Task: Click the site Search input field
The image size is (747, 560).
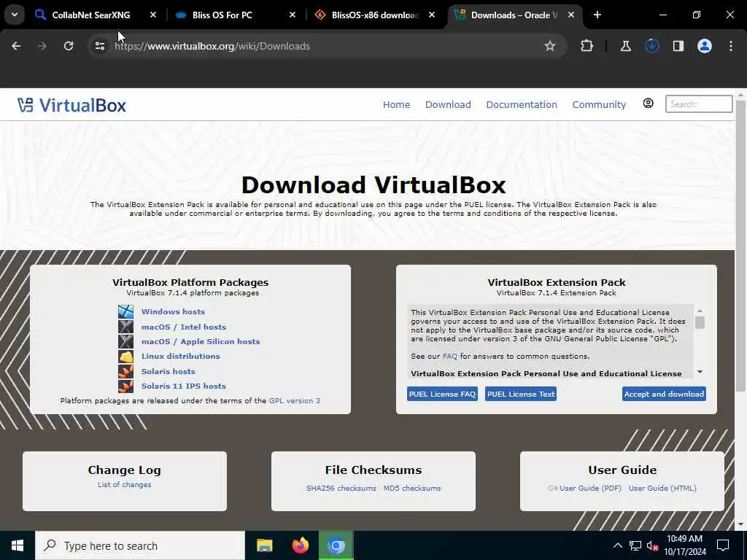Action: pos(699,104)
